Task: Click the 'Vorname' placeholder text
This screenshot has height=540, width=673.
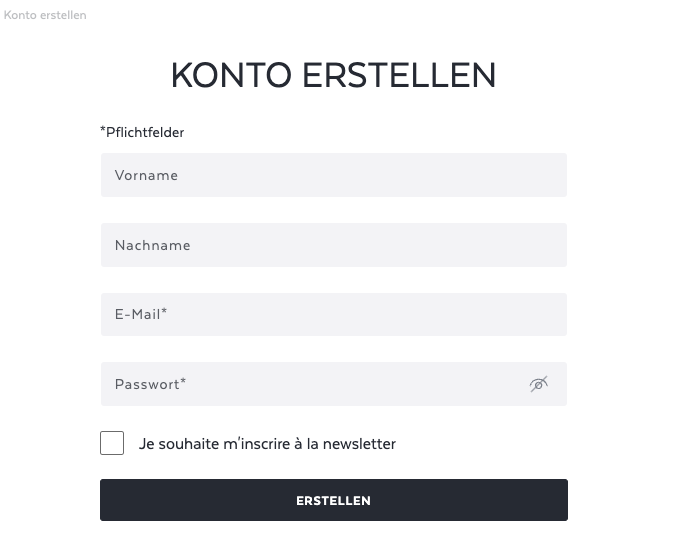Action: pos(146,175)
